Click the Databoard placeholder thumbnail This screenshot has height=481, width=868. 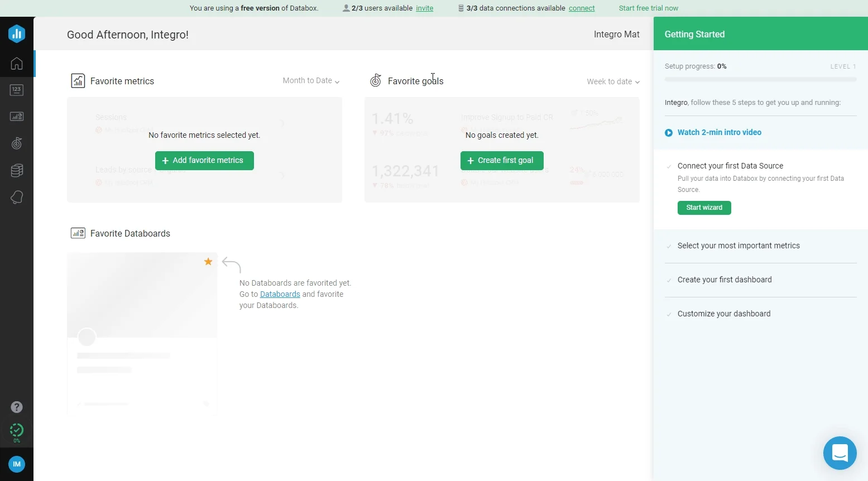[x=142, y=295]
